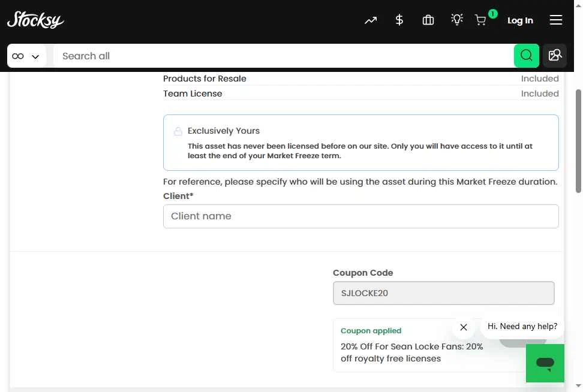Expand the search type dropdown
Image resolution: width=583 pixels, height=392 pixels.
[x=26, y=56]
